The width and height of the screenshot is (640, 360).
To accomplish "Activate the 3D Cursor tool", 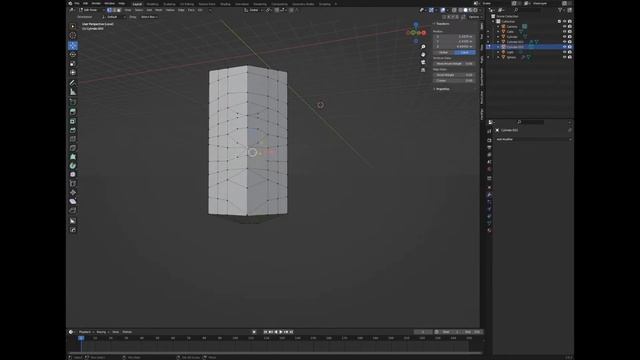I will click(73, 36).
